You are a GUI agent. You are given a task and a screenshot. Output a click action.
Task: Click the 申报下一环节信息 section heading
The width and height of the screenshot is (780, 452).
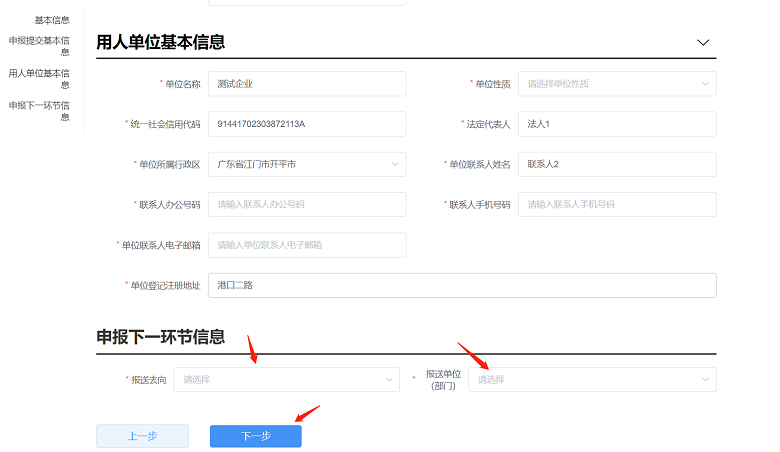click(x=161, y=337)
